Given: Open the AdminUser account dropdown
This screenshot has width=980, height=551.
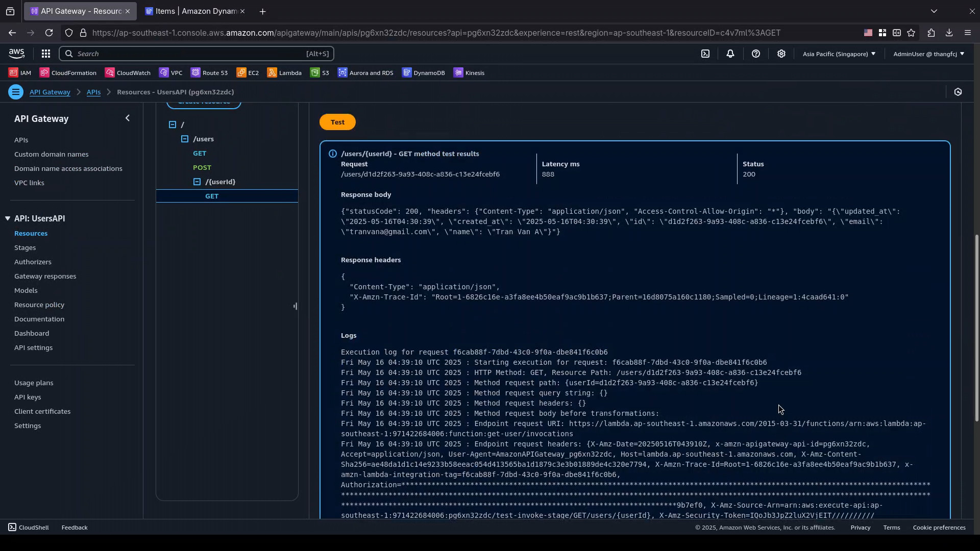Looking at the screenshot, I should (928, 54).
